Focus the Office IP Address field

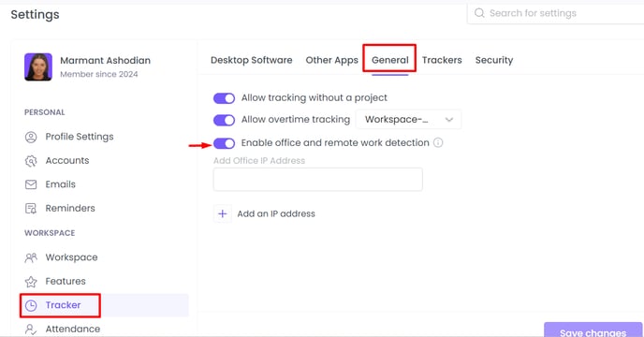click(317, 179)
